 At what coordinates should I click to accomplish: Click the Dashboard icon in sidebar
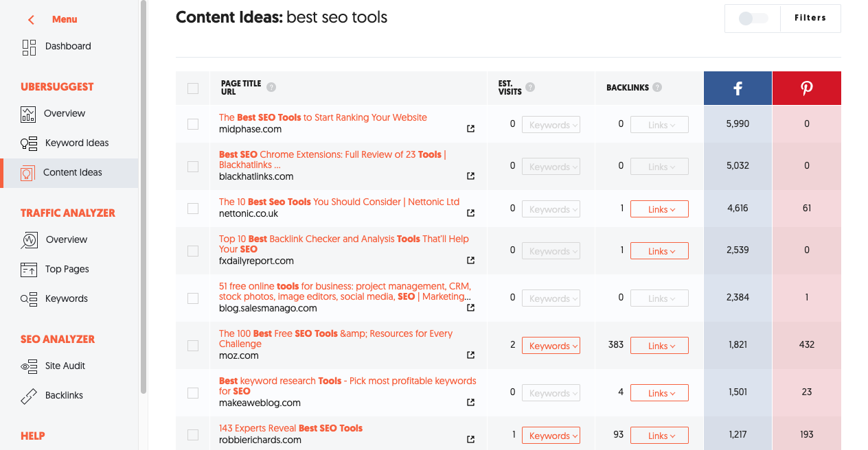pyautogui.click(x=29, y=47)
